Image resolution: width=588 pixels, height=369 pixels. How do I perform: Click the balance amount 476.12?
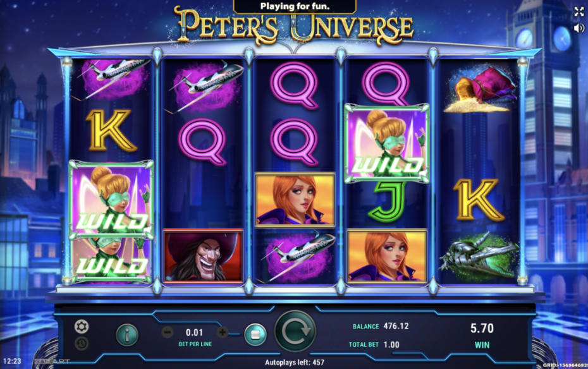(396, 326)
